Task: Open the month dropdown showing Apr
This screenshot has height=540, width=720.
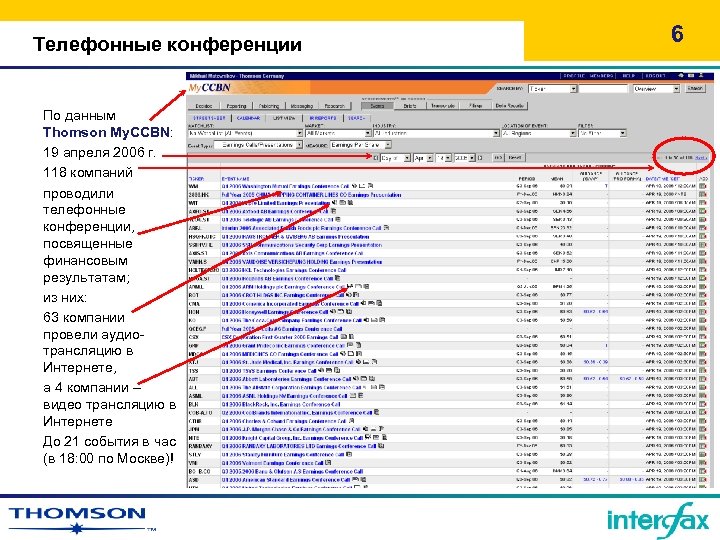Action: click(x=423, y=158)
